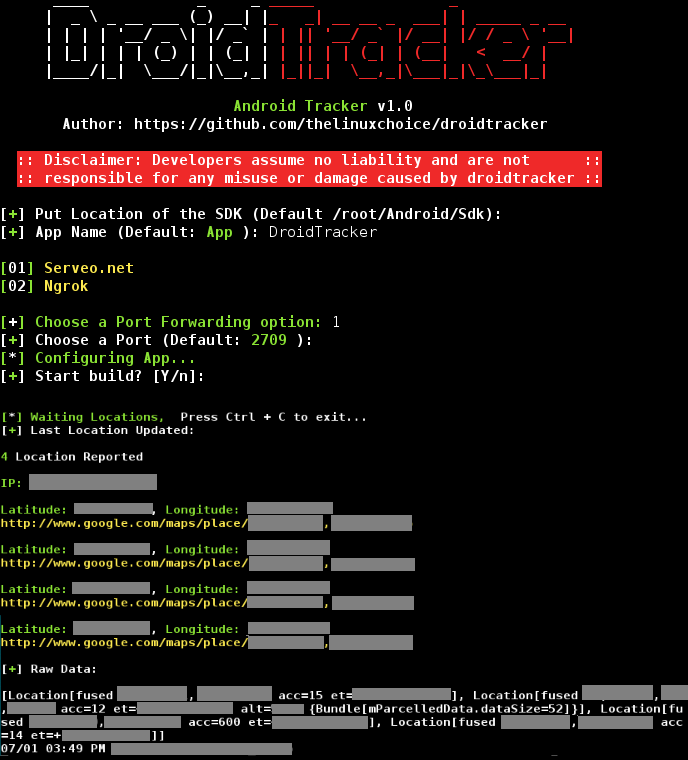Click the redacted IP address field
The height and width of the screenshot is (760, 688).
coord(93,482)
